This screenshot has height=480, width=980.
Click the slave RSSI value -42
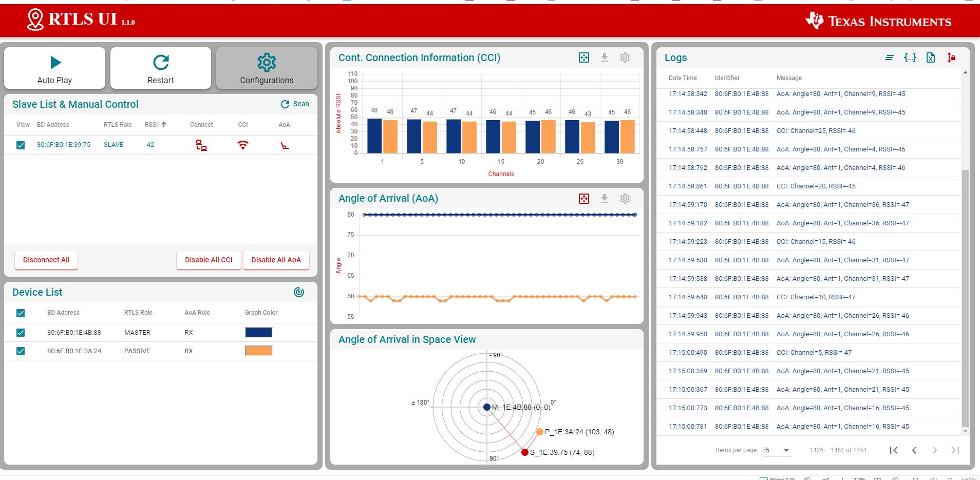(x=149, y=145)
